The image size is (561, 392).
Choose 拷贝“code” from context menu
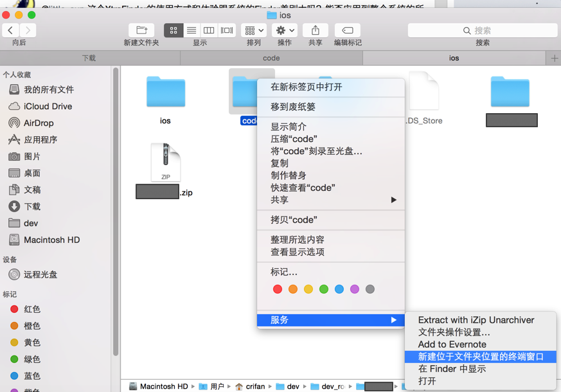click(x=330, y=220)
